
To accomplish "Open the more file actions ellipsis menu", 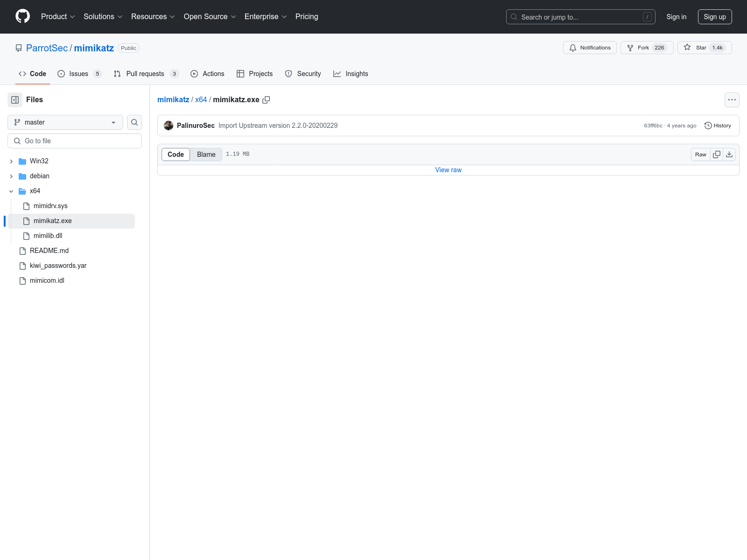I will [x=732, y=100].
